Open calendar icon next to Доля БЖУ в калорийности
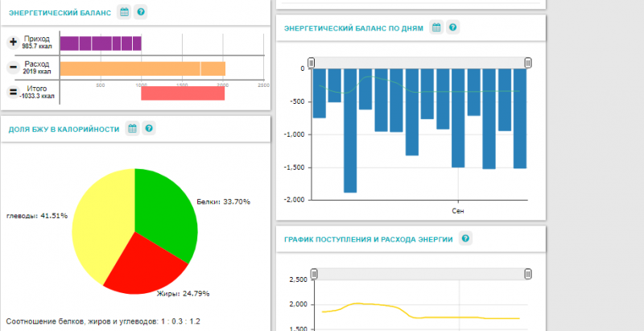The image size is (644, 331). pos(132,128)
